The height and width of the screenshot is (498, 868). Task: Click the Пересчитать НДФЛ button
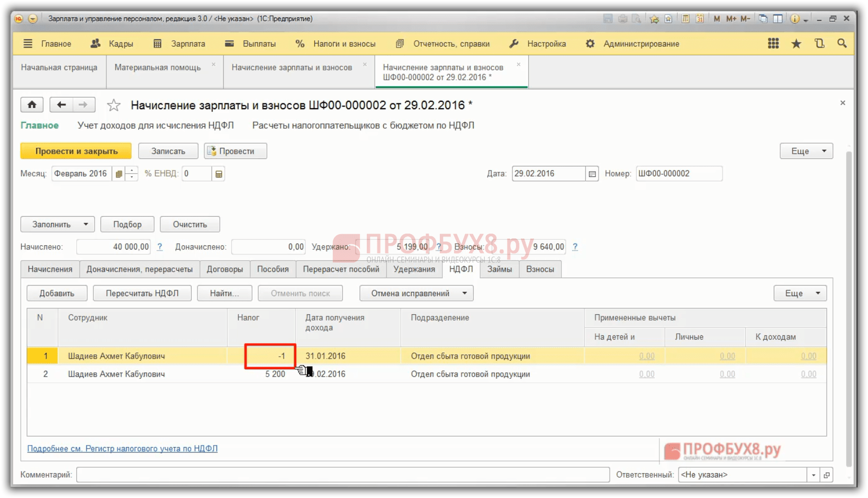click(x=142, y=293)
